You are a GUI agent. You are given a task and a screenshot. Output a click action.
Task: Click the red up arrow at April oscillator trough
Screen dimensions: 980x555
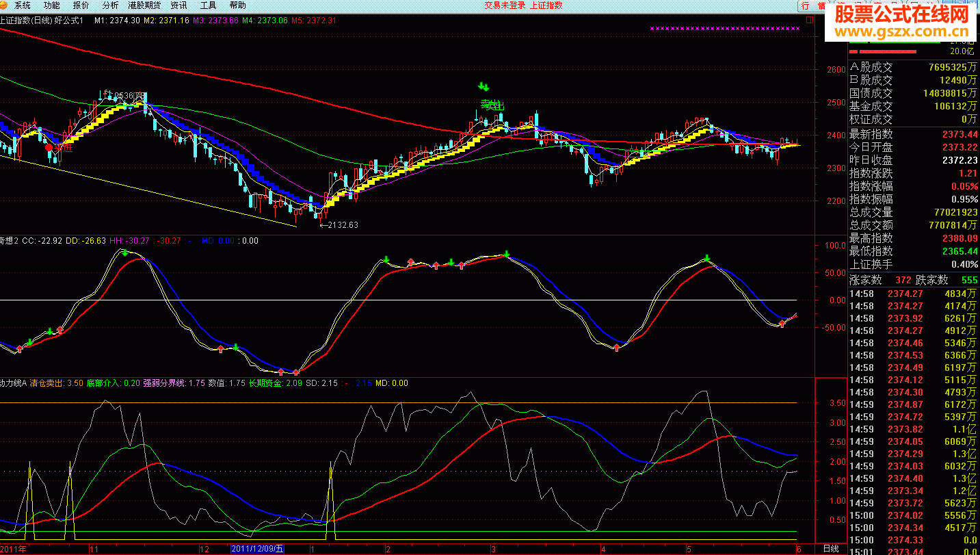(x=617, y=348)
